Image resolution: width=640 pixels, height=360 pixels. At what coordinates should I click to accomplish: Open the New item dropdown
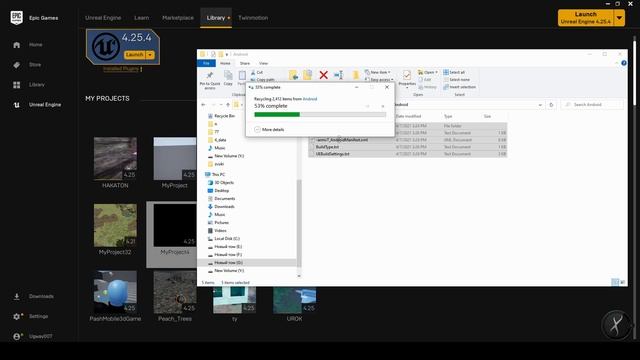pos(378,72)
